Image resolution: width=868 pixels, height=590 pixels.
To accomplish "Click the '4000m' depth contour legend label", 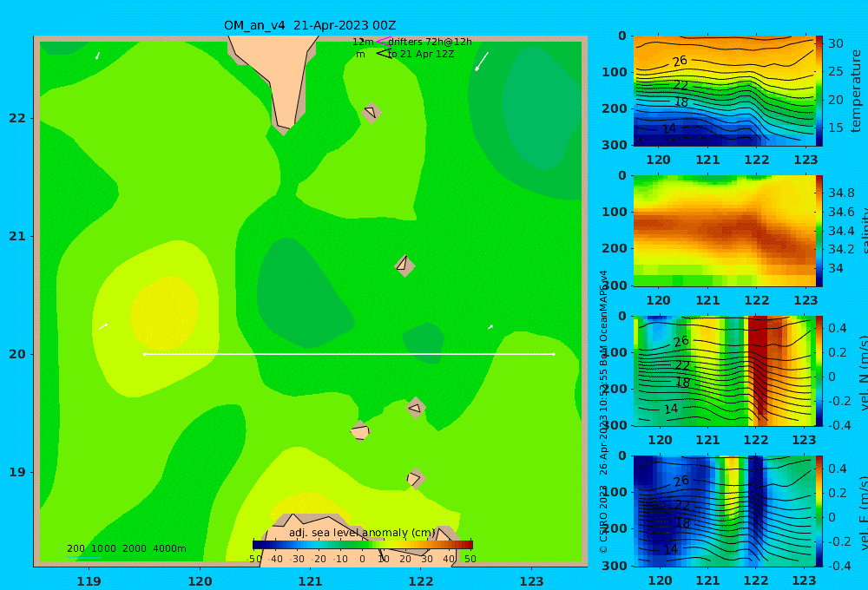I will pos(169,548).
